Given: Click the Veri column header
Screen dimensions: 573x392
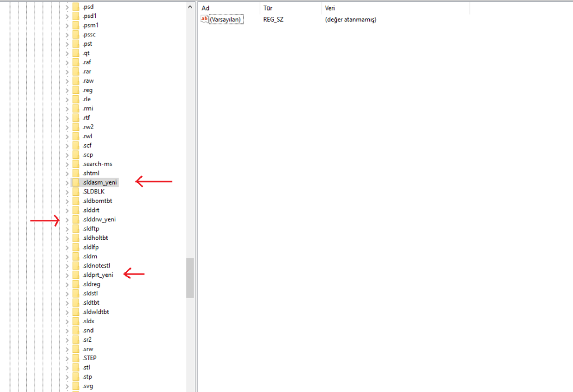Looking at the screenshot, I should tap(330, 8).
